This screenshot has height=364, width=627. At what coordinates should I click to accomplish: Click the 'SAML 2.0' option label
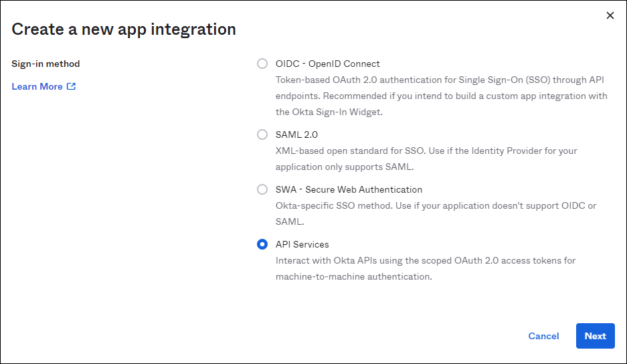(x=296, y=134)
